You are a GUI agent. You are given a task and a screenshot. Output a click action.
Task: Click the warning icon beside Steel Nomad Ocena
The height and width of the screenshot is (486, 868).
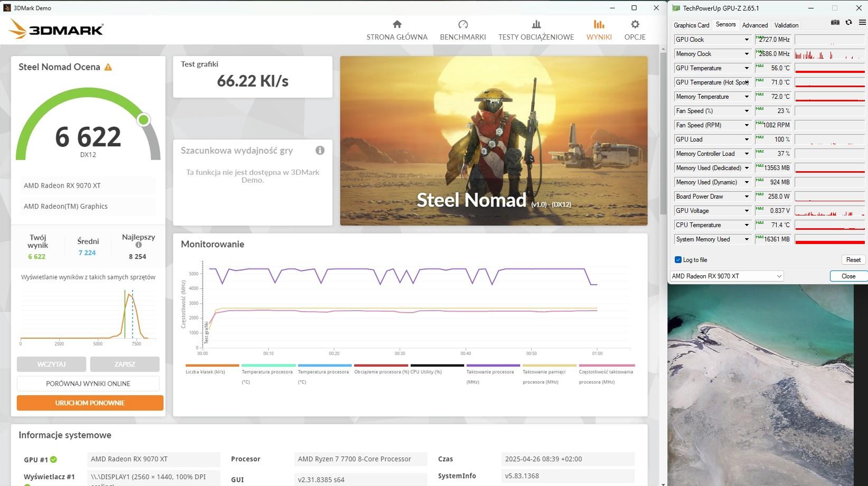point(108,67)
